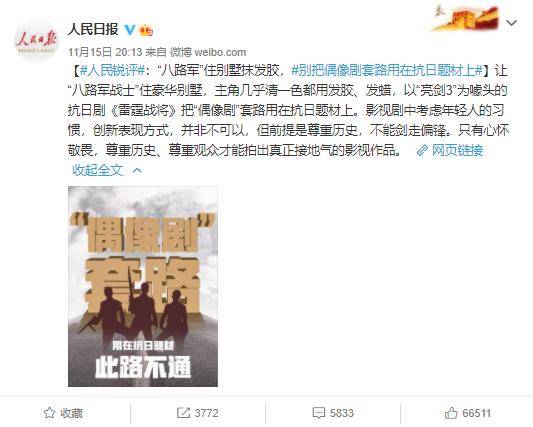
Task: Open the post options chevron menu
Action: point(512,23)
